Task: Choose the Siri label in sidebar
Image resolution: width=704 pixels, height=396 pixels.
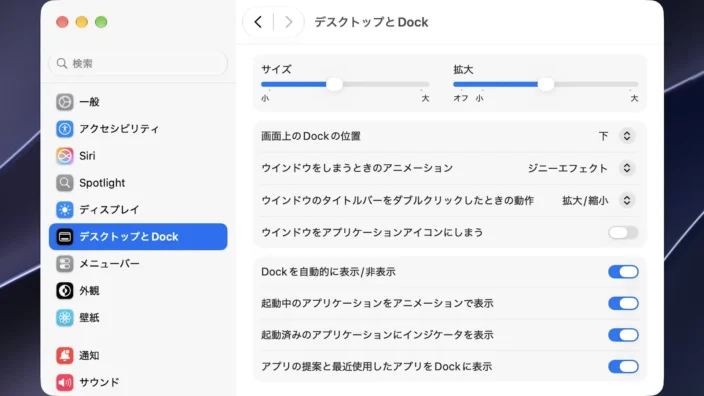Action: coord(87,156)
